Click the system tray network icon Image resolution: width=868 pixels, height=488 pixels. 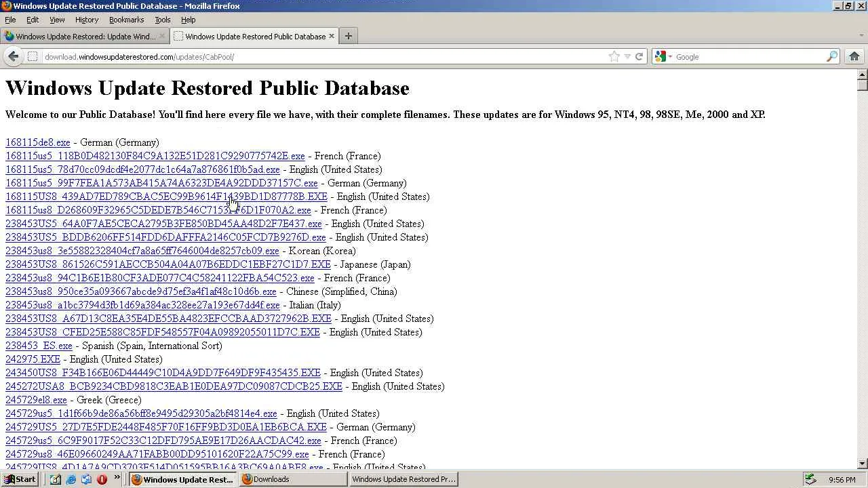coord(810,479)
